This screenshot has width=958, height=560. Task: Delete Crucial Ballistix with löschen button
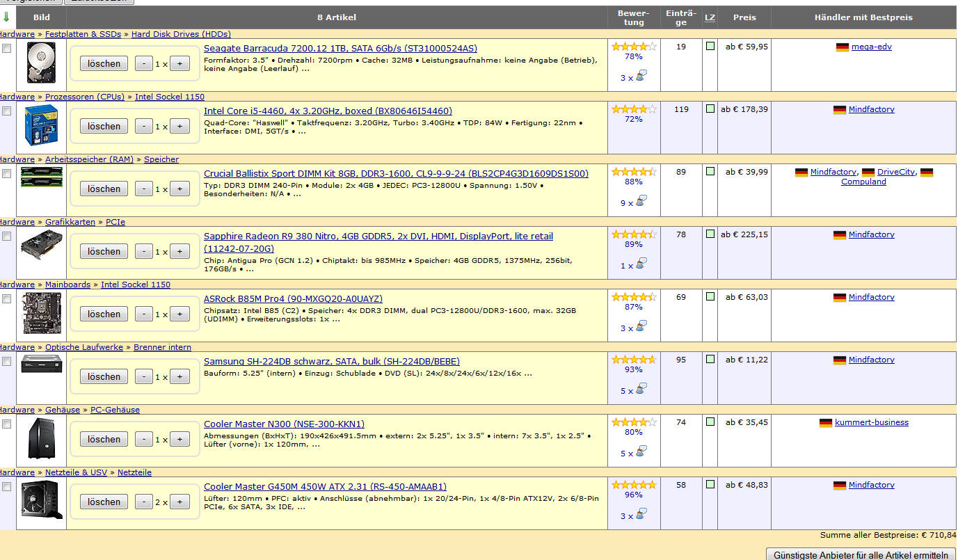[x=104, y=189]
